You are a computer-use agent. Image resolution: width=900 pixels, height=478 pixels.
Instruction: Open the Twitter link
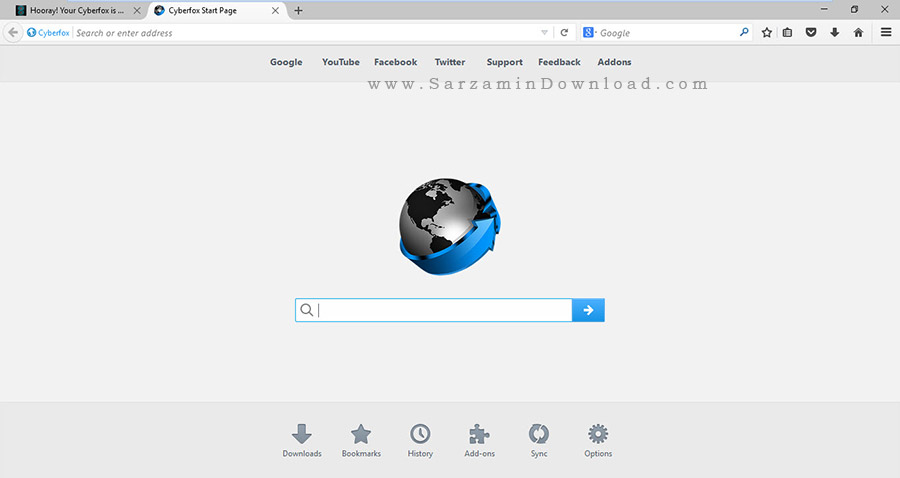450,62
